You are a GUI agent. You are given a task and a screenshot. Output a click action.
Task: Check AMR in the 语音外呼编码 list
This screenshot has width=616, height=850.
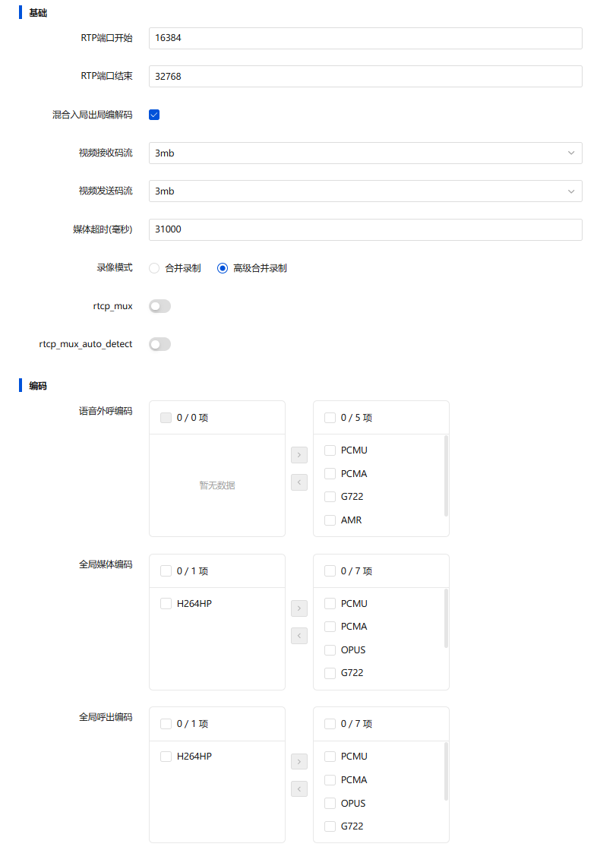tap(330, 520)
